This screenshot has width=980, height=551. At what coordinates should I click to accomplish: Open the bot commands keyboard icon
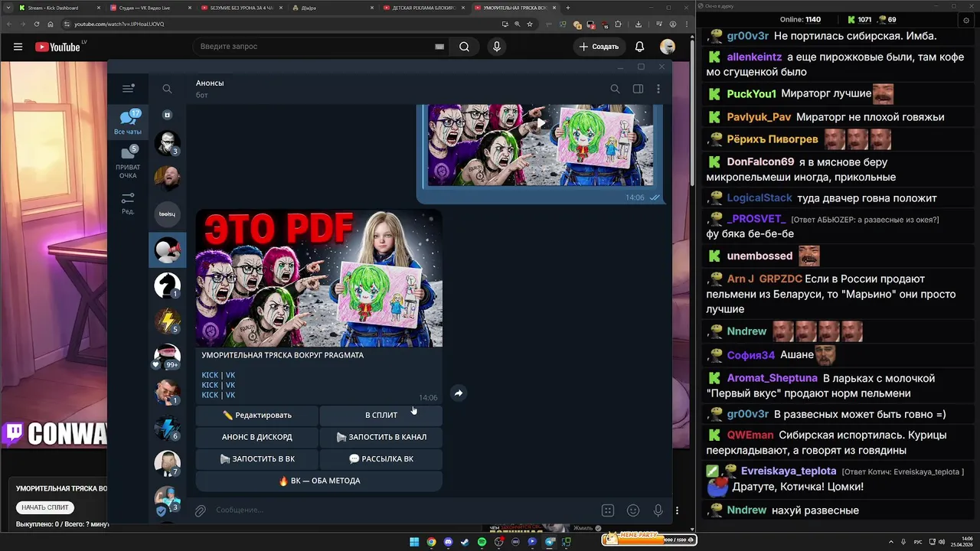tap(608, 510)
